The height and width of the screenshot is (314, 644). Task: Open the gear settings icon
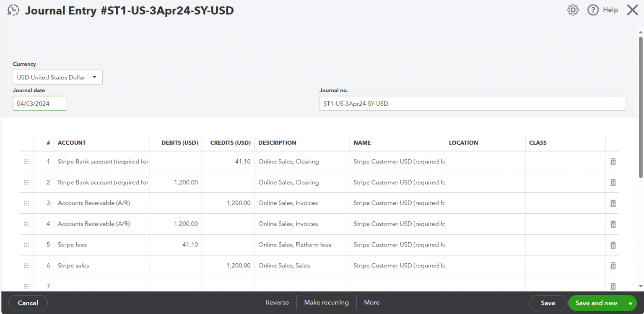click(x=573, y=10)
